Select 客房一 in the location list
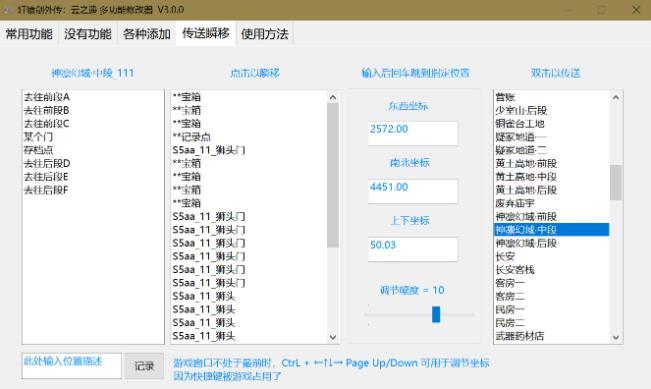 pos(552,283)
